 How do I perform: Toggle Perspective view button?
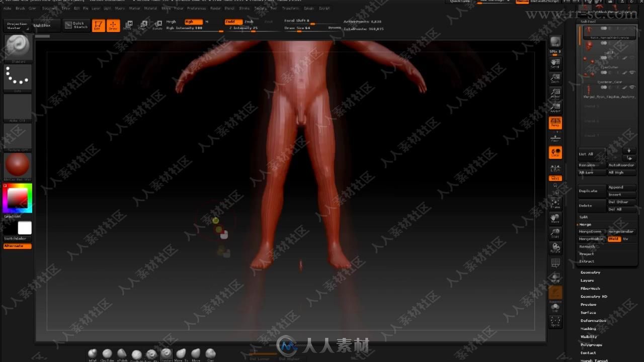(555, 123)
